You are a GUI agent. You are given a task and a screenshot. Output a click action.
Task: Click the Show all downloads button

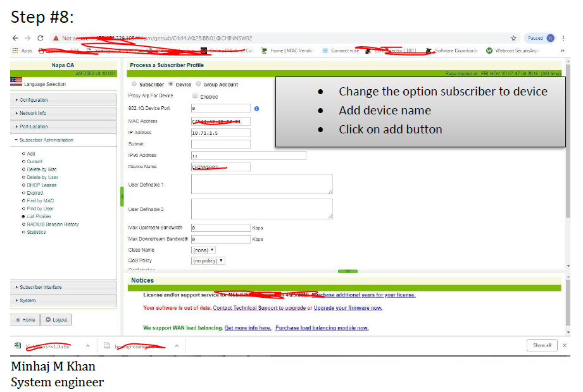pos(542,345)
